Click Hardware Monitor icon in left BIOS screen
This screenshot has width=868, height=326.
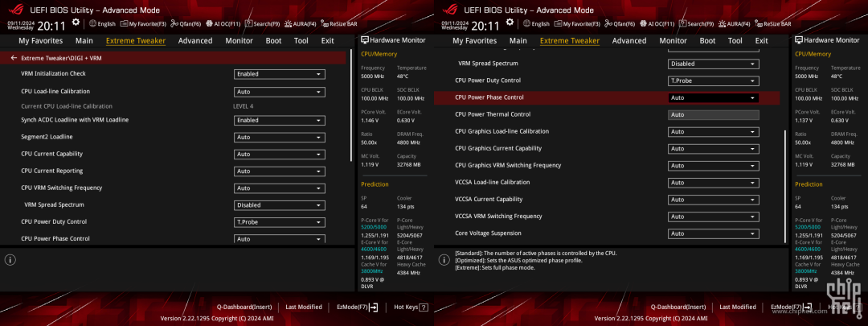click(x=365, y=40)
